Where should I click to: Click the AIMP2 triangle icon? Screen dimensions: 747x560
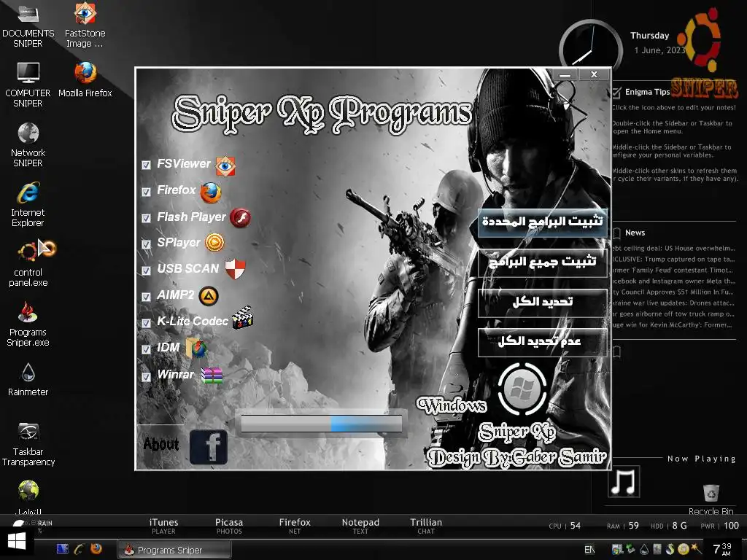click(209, 296)
